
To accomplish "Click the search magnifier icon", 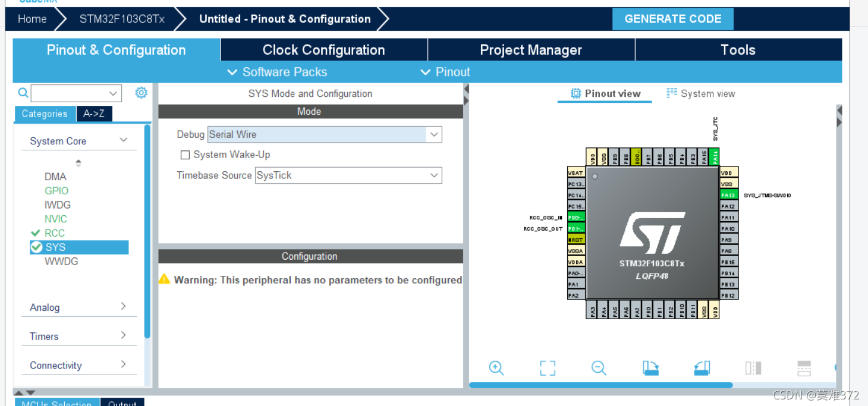I will (x=23, y=93).
